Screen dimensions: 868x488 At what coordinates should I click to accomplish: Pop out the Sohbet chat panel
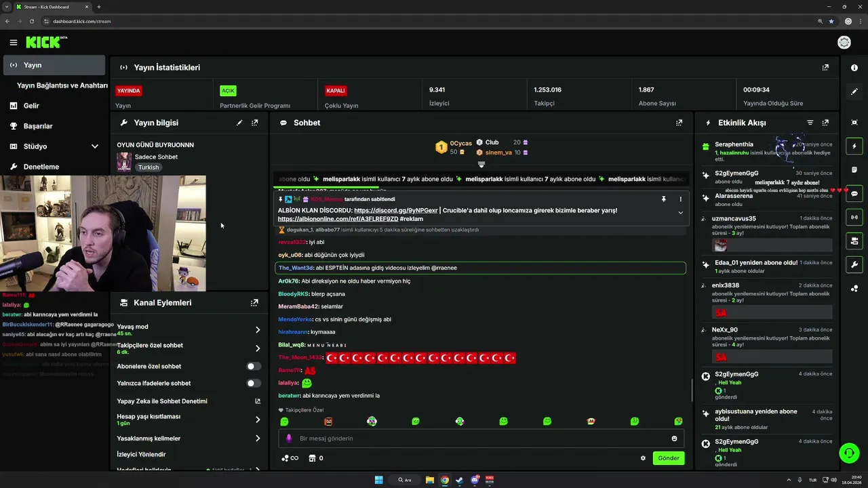679,123
